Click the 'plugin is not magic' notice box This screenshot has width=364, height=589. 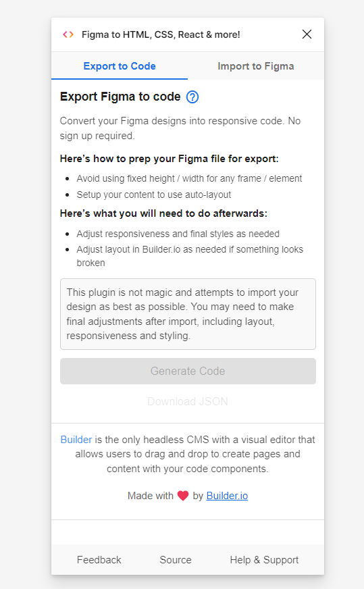(188, 314)
